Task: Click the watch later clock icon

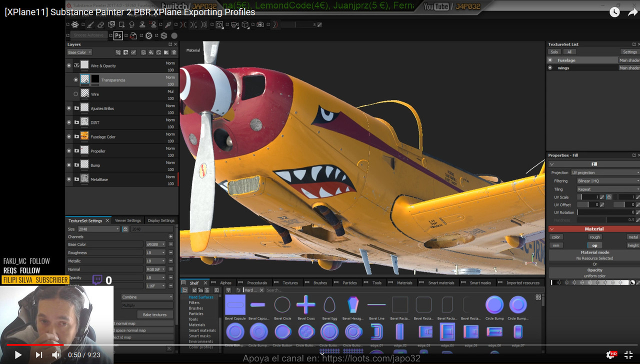Action: click(614, 12)
